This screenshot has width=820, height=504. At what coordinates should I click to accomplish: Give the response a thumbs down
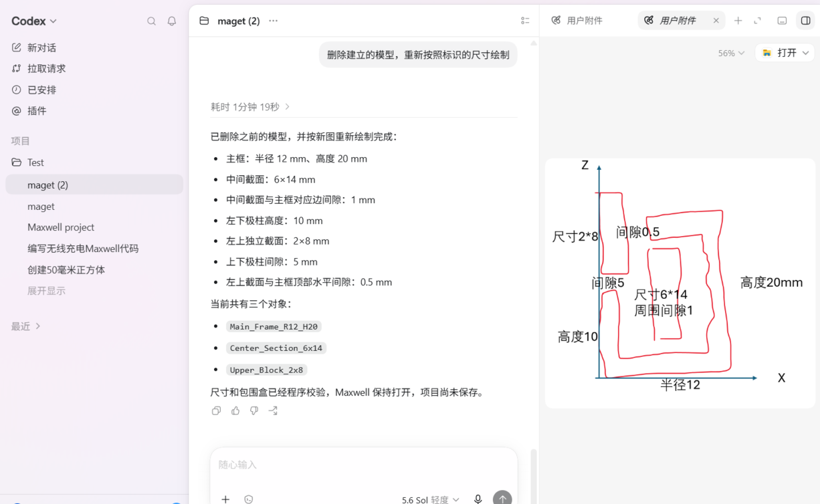[254, 410]
